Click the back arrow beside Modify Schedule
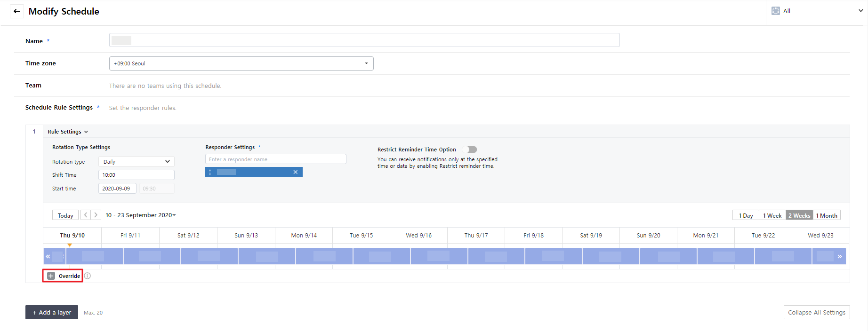 [x=17, y=11]
